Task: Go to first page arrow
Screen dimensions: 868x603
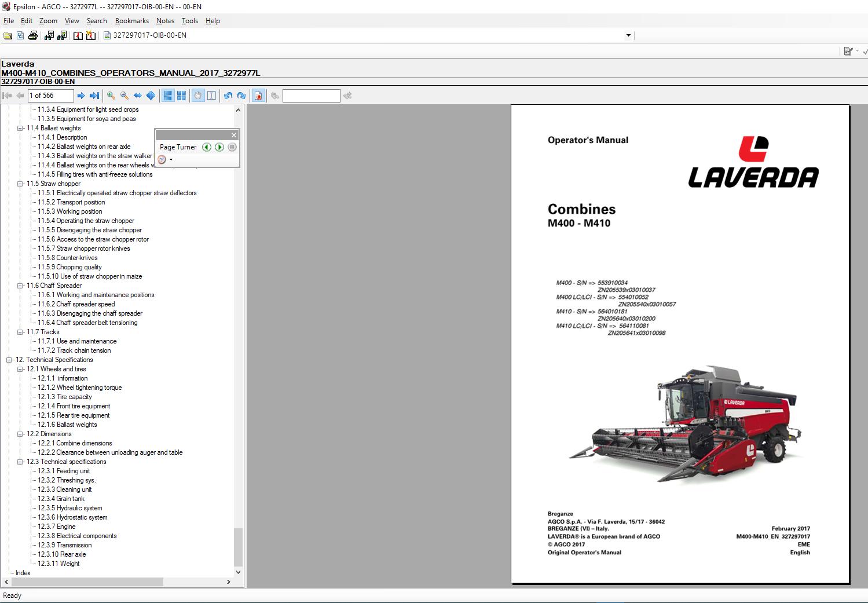Action: point(8,96)
